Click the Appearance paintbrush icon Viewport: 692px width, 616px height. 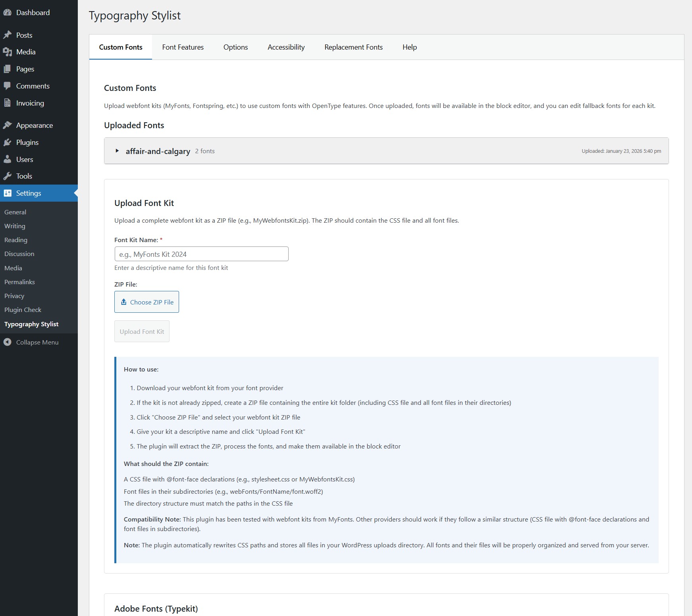pos(7,125)
